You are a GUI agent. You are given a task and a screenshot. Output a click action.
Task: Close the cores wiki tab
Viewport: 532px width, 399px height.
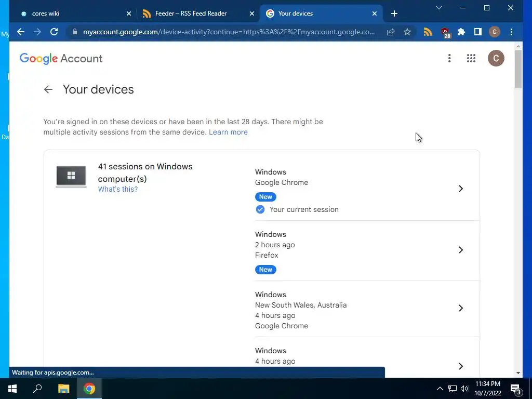coord(129,14)
